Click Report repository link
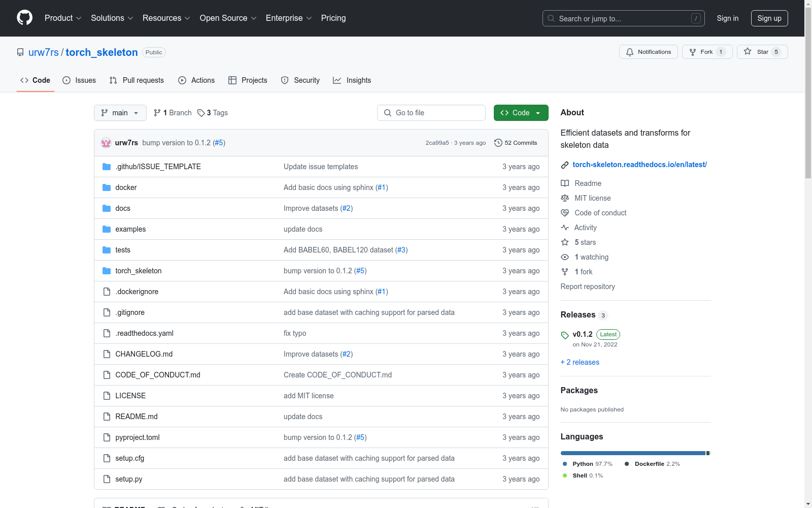Image resolution: width=812 pixels, height=508 pixels. (x=588, y=287)
